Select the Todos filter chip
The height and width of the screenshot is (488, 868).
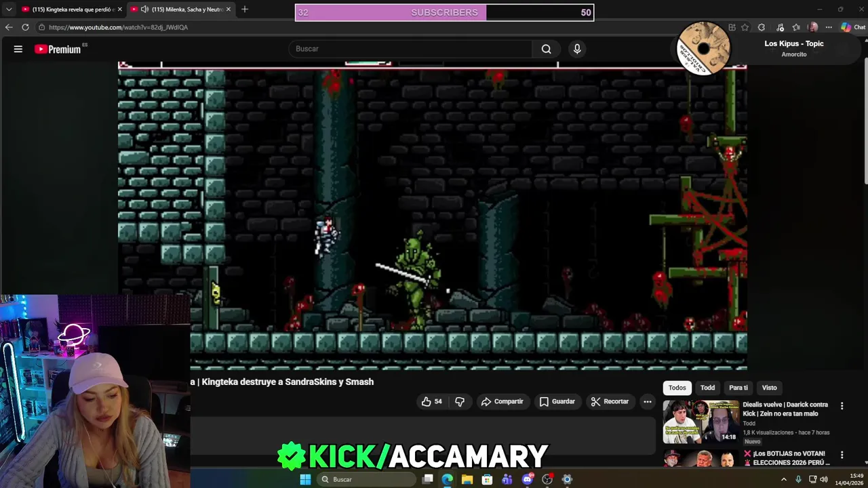coord(677,388)
